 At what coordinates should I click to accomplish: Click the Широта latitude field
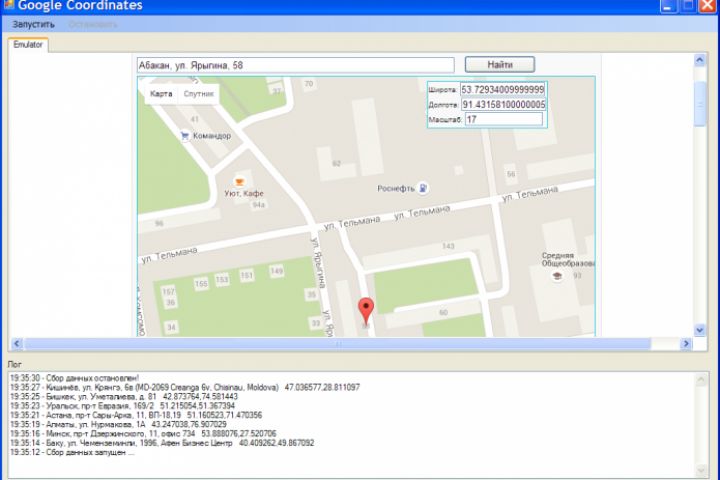click(503, 89)
